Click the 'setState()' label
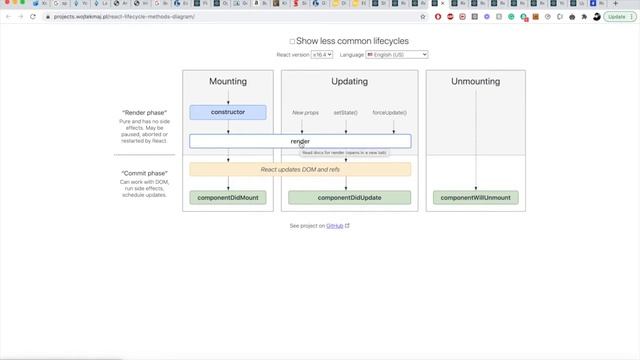The image size is (640, 360). pos(346,112)
